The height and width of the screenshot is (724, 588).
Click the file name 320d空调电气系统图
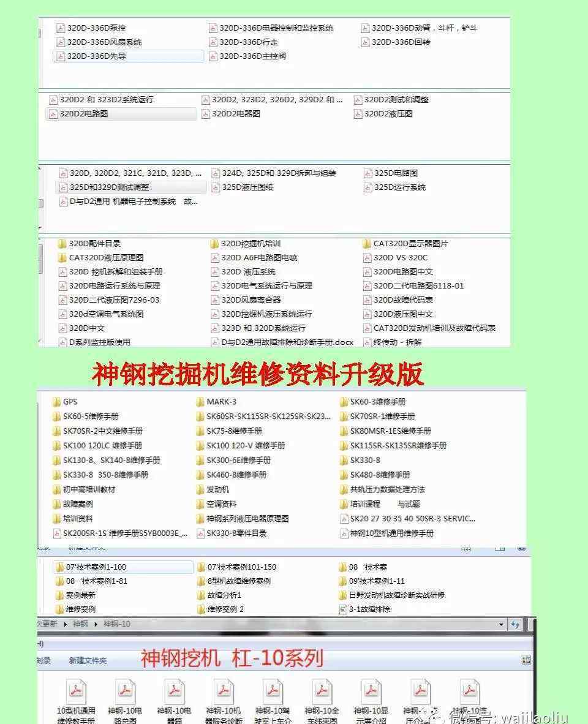pyautogui.click(x=106, y=314)
